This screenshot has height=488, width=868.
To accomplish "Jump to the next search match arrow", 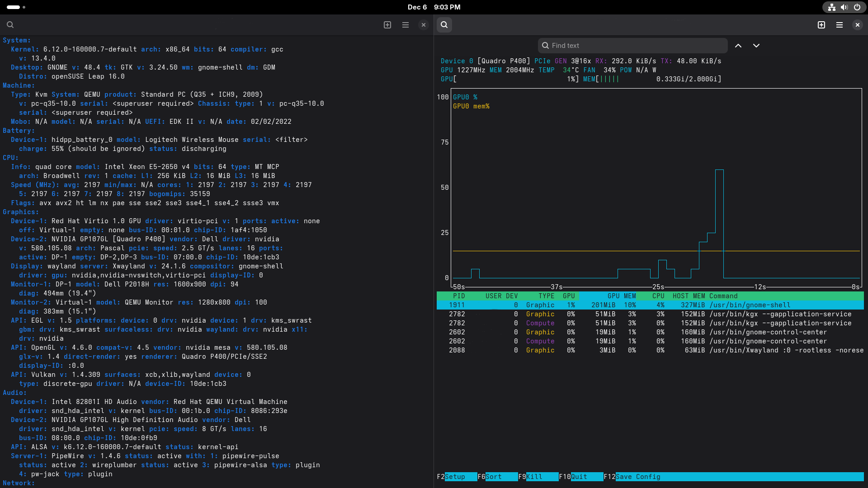I will pyautogui.click(x=756, y=46).
